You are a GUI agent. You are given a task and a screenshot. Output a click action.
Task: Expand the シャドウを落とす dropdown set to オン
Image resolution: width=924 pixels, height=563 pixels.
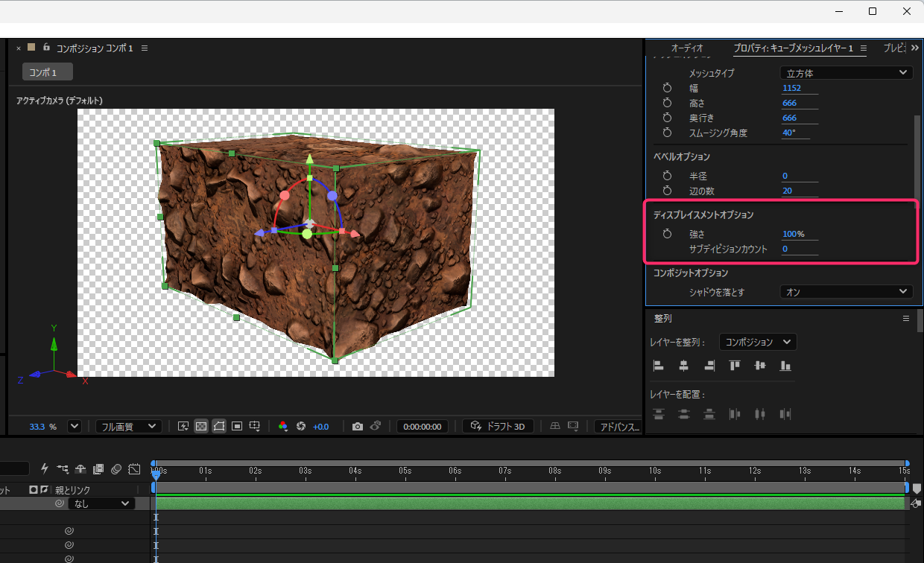pos(846,292)
